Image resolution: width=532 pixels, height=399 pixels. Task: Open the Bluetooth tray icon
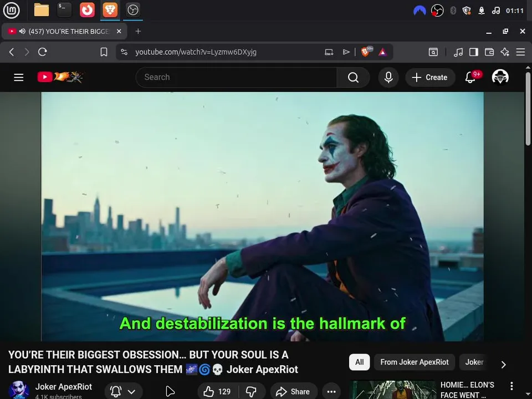click(x=453, y=11)
